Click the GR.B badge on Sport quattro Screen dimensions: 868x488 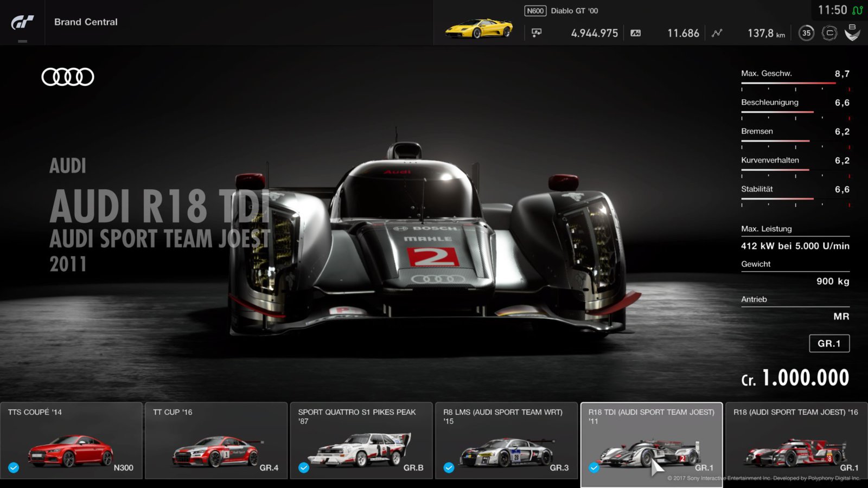tap(413, 468)
